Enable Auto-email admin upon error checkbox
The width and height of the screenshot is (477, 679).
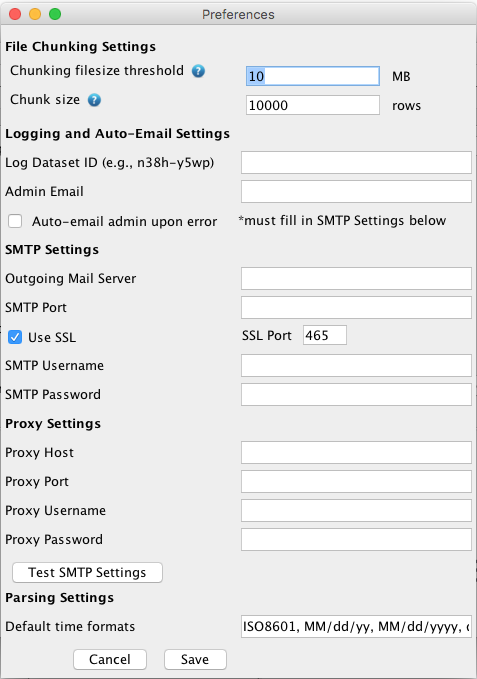click(15, 221)
